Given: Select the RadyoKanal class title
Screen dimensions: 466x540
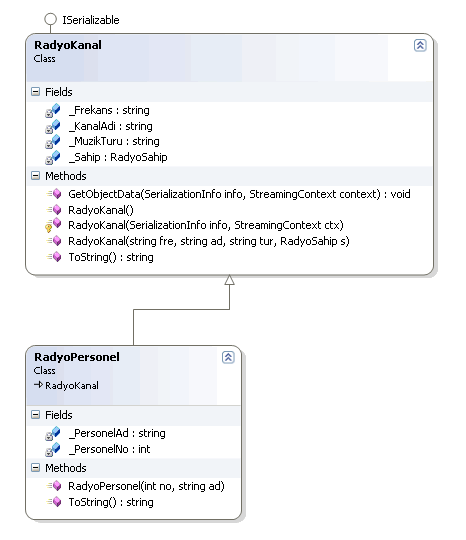Looking at the screenshot, I should [68, 45].
